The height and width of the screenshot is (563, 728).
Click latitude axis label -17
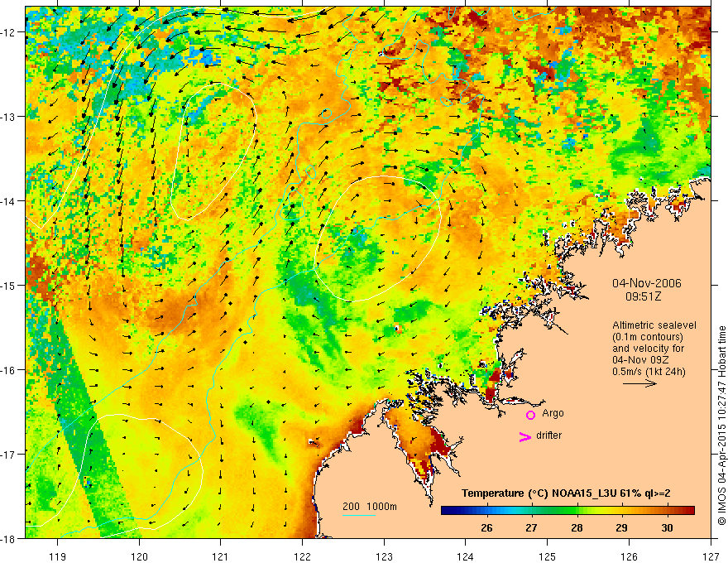[x=9, y=454]
